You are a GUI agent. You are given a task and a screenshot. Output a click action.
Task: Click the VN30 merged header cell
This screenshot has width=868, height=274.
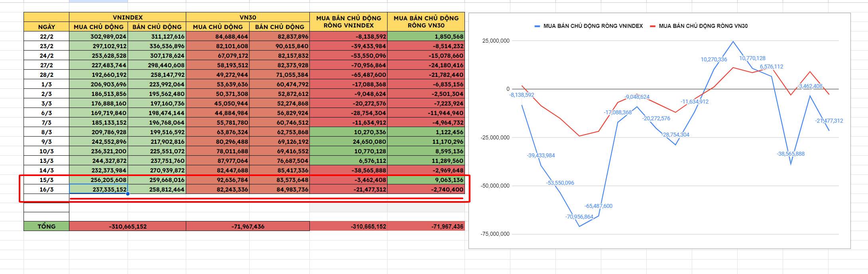248,18
